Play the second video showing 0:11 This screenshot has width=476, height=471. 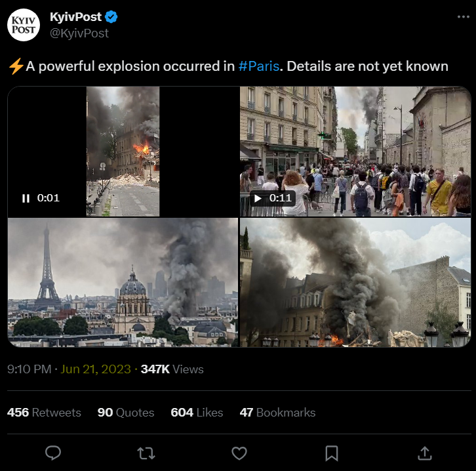coord(258,198)
